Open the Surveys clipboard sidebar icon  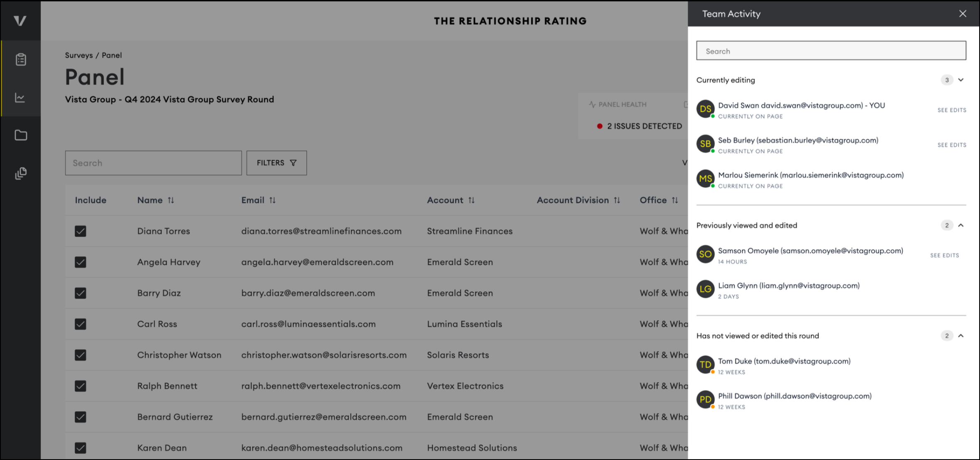pos(21,59)
